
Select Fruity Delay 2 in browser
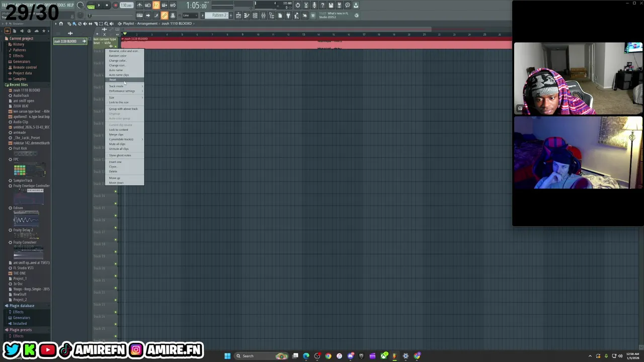(23, 230)
